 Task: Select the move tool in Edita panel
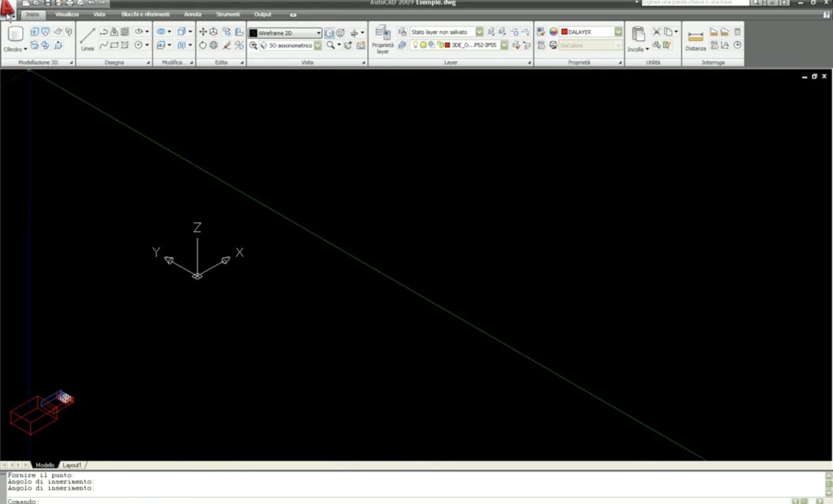[202, 32]
